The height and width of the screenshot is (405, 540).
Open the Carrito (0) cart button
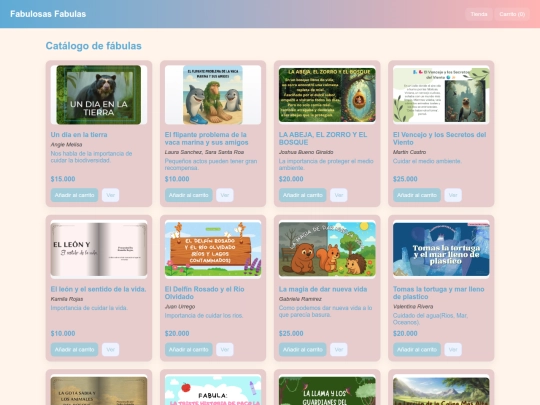coord(512,14)
